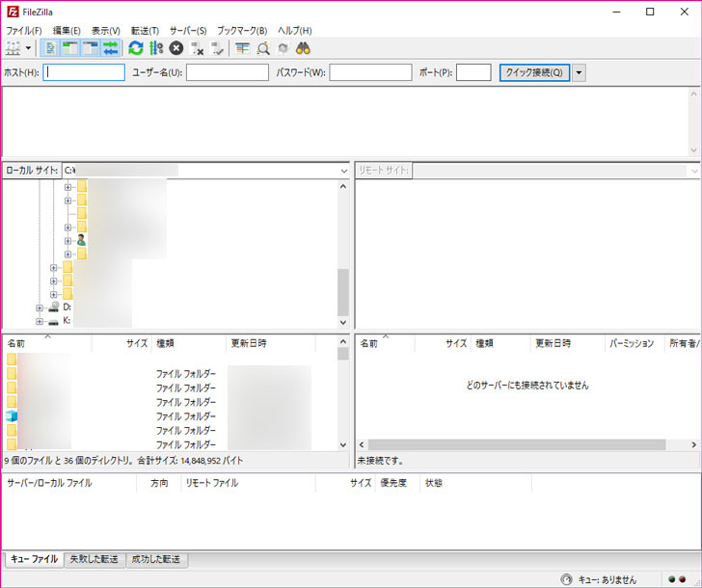
Task: Open the quick connect history dropdown
Action: pos(579,72)
